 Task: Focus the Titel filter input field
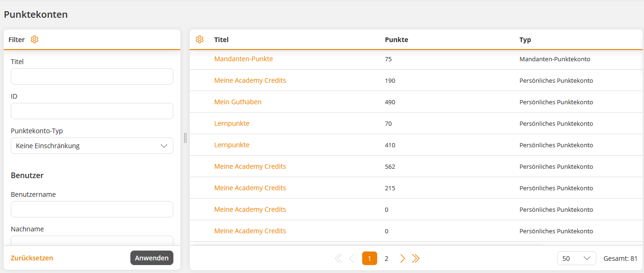pyautogui.click(x=92, y=77)
